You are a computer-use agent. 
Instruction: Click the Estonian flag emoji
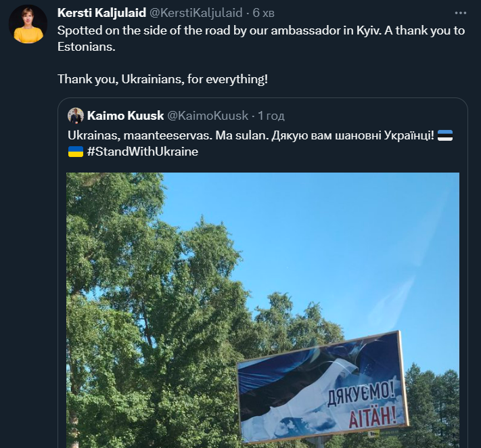[x=445, y=135]
